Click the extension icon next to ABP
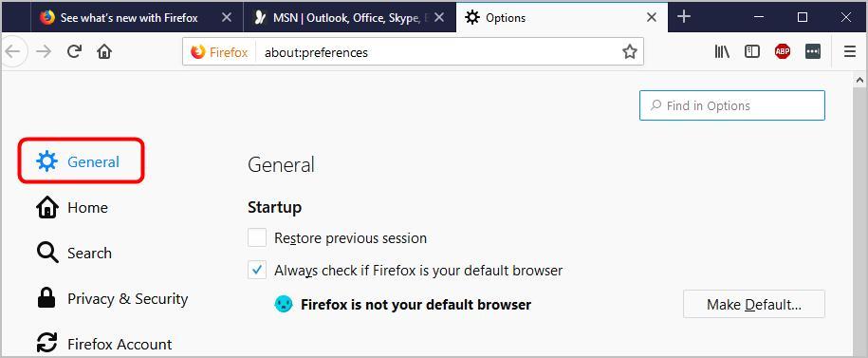This screenshot has width=868, height=358. click(x=812, y=51)
